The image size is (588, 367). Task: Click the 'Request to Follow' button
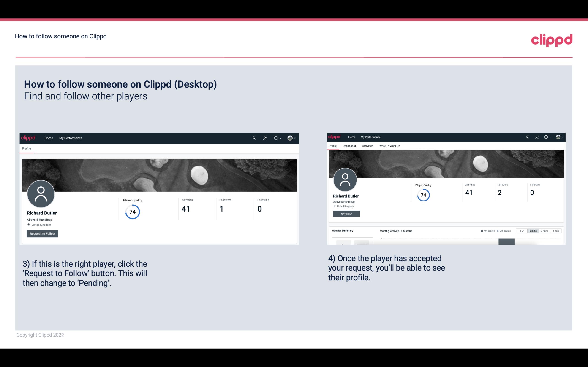(42, 233)
